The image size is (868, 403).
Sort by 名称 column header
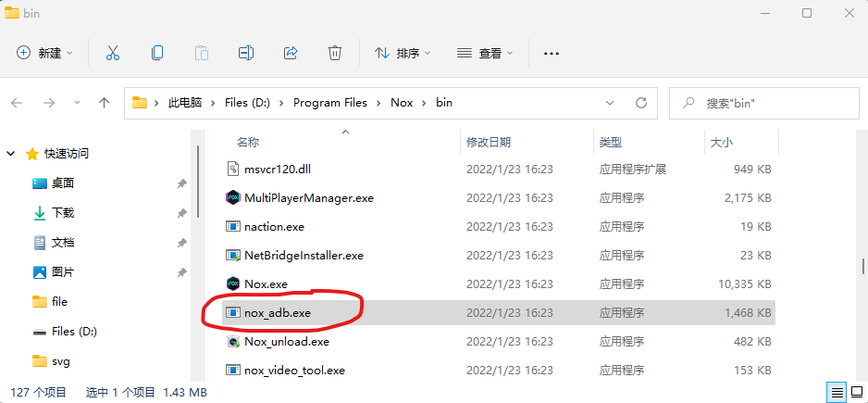[248, 143]
